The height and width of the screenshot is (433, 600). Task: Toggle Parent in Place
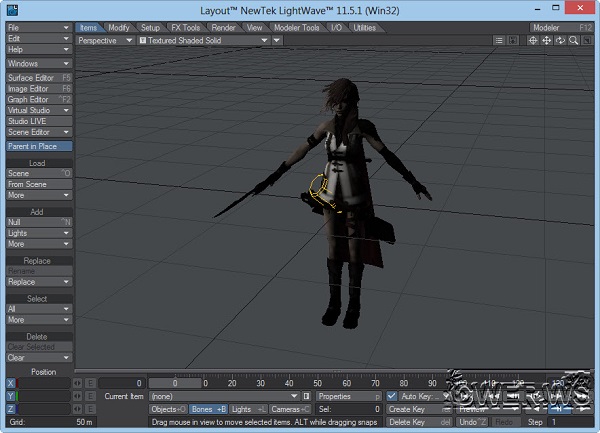(39, 146)
